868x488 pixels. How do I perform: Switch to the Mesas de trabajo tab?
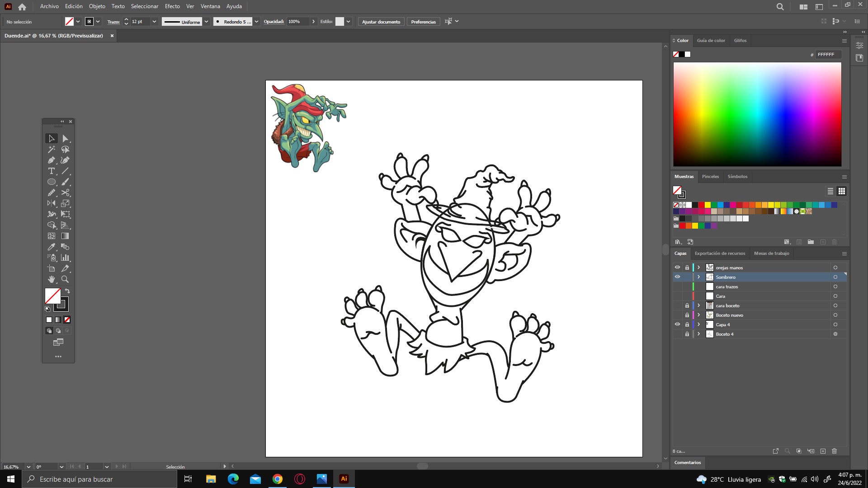point(771,253)
